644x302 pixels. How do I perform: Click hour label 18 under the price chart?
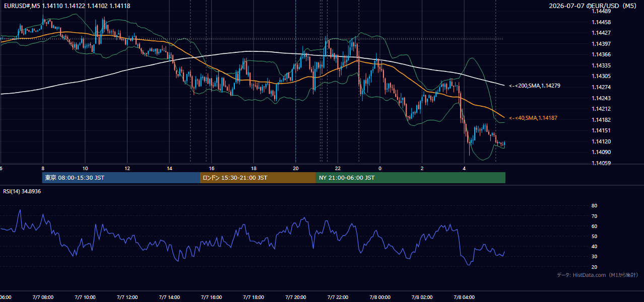[254, 169]
